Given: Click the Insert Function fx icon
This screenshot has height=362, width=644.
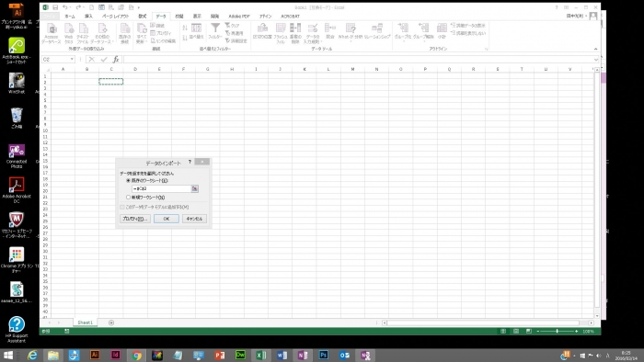Looking at the screenshot, I should click(116, 60).
